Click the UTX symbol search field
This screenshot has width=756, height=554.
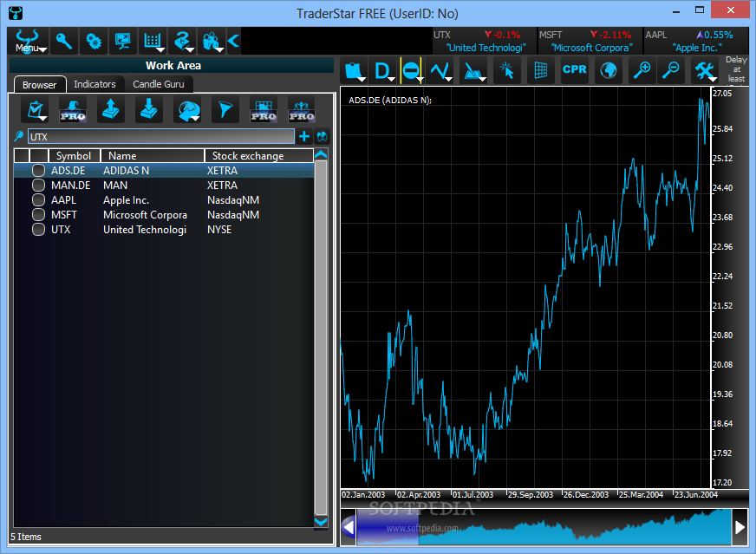point(161,136)
